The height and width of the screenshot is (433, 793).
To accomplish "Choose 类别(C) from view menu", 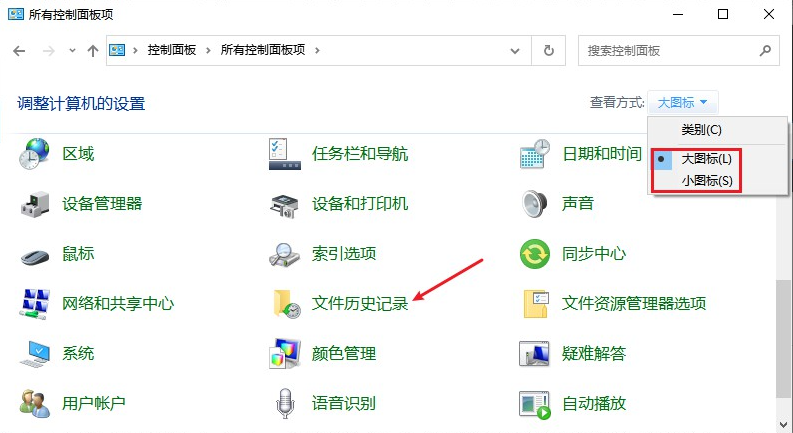I will pos(701,130).
